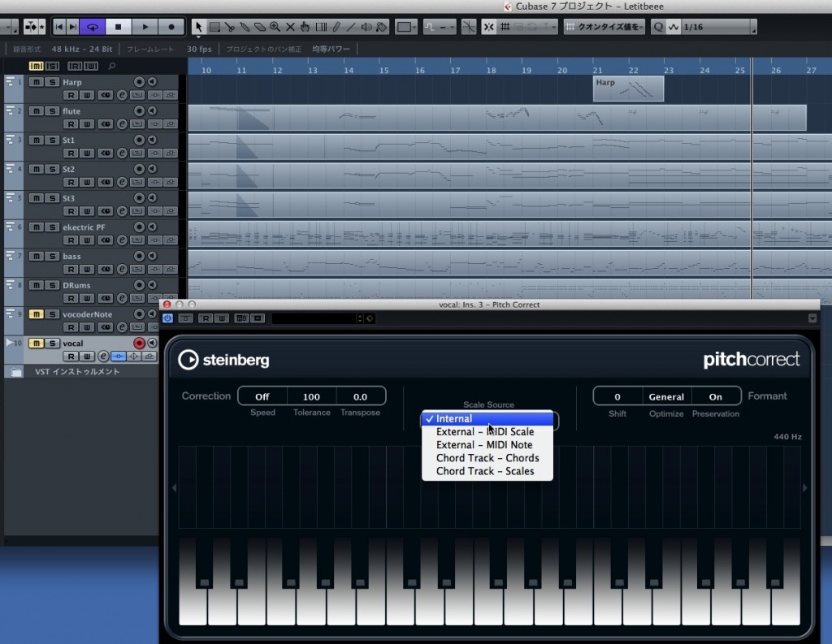Viewport: 832px width, 644px height.
Task: Select the St3 track name
Action: pos(68,198)
